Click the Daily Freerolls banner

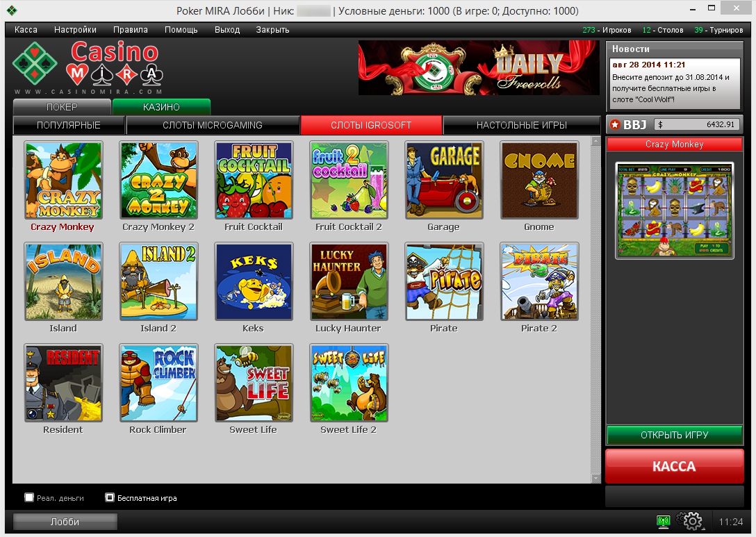pos(478,67)
